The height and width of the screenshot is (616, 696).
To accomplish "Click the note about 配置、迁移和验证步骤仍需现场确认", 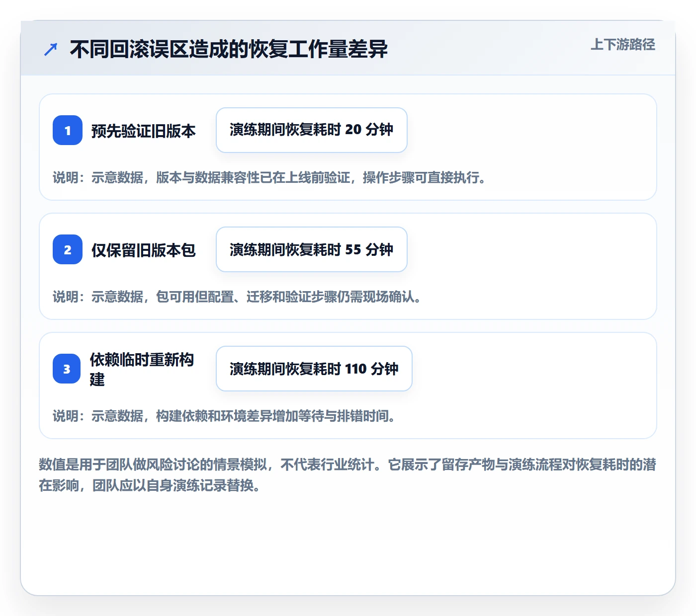I will [x=237, y=297].
